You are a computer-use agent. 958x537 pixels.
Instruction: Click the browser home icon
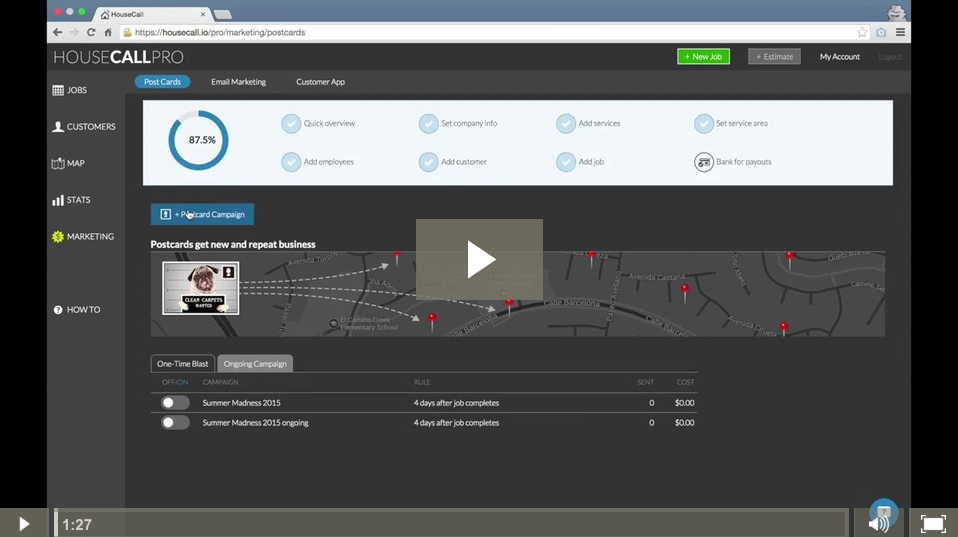pos(108,32)
